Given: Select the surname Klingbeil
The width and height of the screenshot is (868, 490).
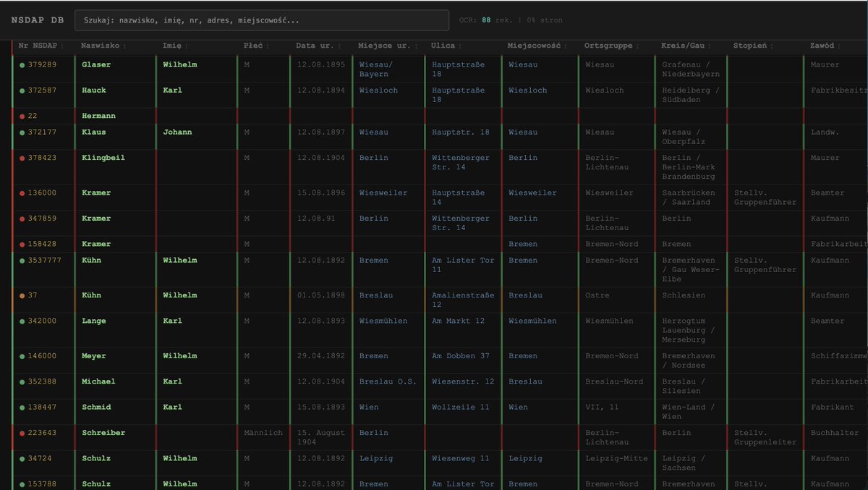Looking at the screenshot, I should (x=103, y=158).
